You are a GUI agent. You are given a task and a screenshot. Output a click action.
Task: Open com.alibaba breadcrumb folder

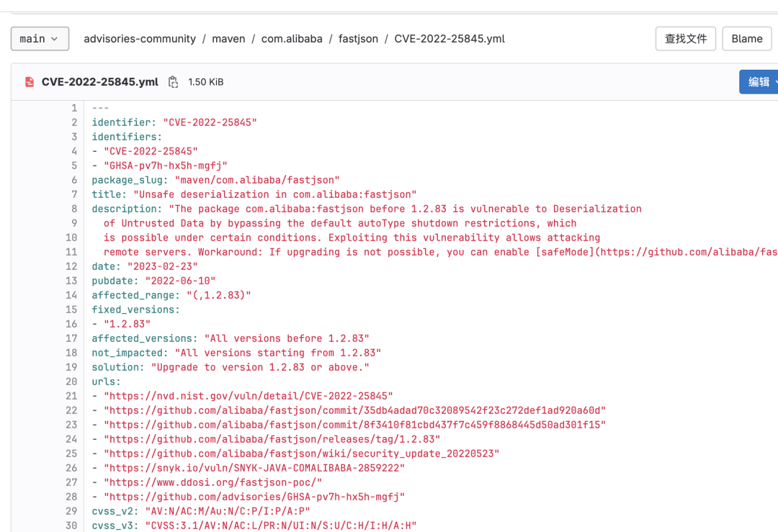(292, 39)
